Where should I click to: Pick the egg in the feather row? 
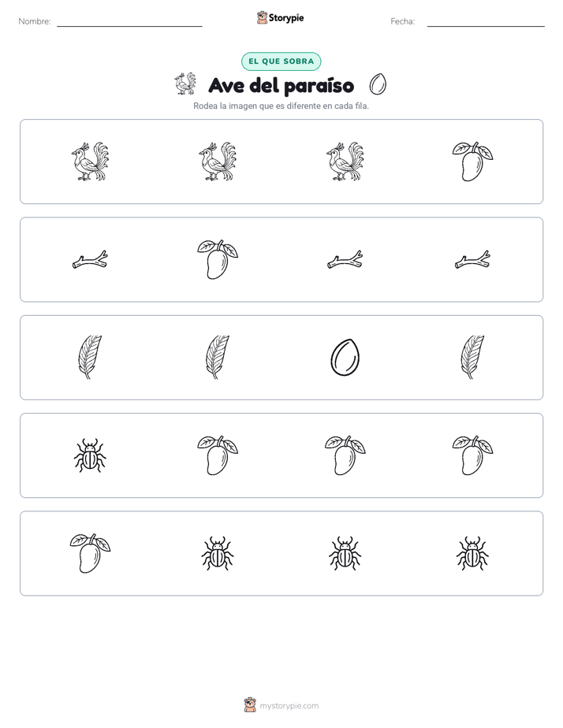pos(345,358)
